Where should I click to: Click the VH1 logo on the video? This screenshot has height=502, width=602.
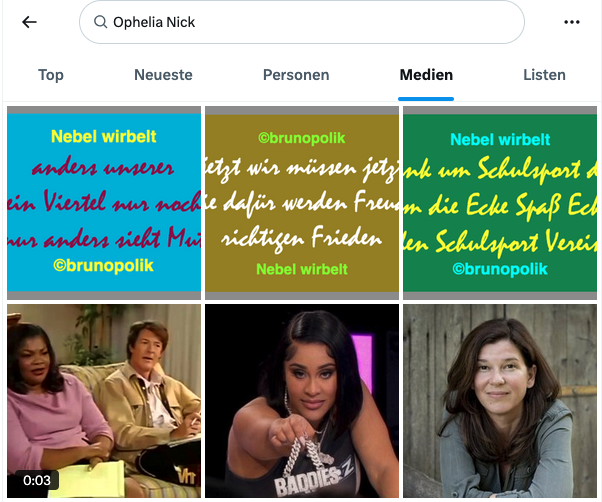(186, 476)
